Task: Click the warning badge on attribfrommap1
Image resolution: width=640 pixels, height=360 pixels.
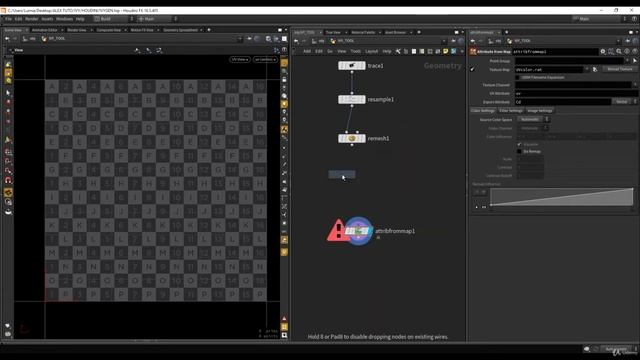Action: [x=337, y=231]
